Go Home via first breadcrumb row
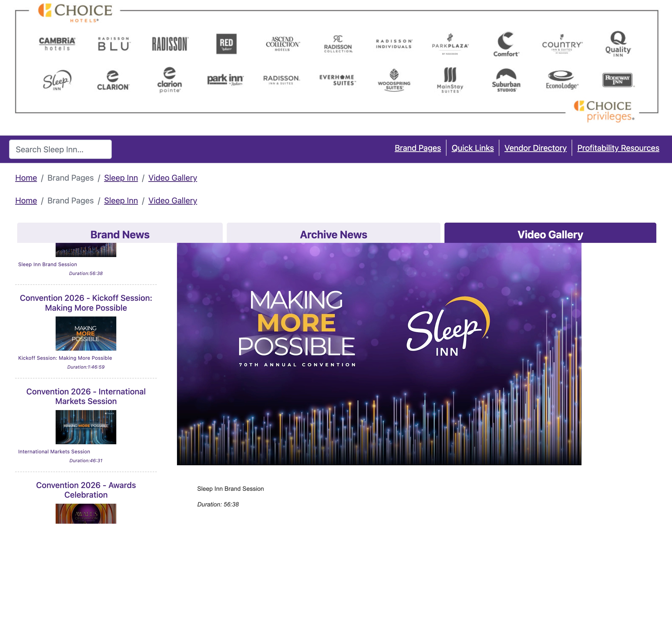 coord(26,178)
